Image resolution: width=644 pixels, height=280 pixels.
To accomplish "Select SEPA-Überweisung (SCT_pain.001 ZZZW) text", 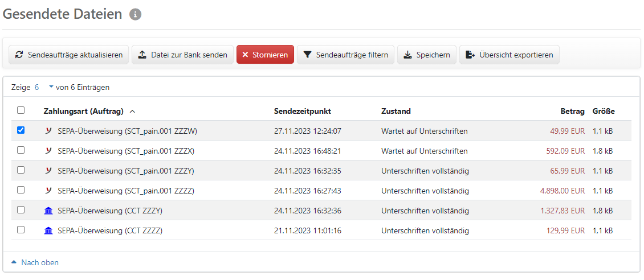I will (x=128, y=131).
